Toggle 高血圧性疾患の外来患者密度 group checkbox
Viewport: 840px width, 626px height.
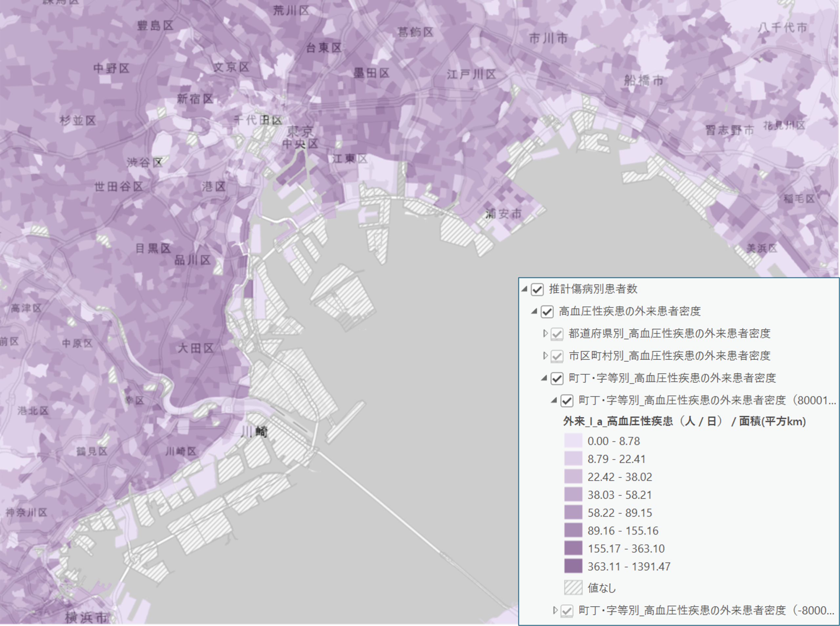coord(547,312)
